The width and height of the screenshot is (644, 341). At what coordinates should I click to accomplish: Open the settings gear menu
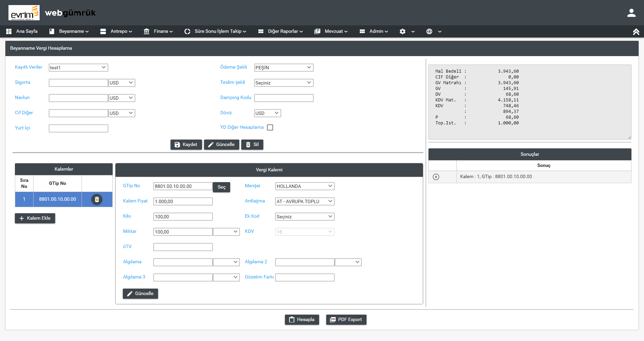pos(406,31)
